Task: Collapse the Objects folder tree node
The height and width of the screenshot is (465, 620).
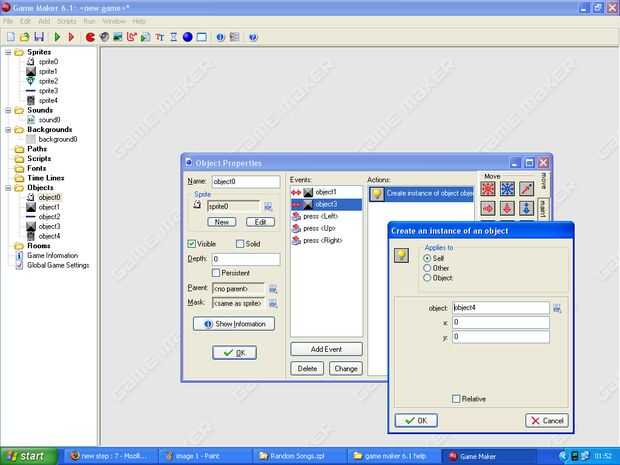Action: click(8, 188)
